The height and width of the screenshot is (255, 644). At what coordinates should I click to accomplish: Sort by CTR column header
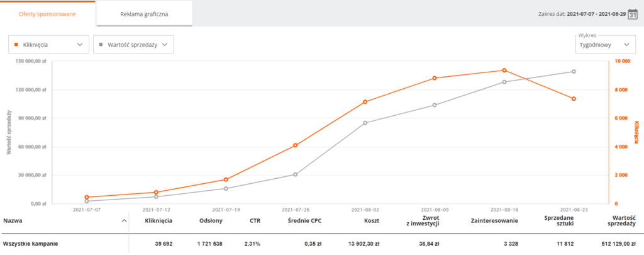tap(255, 220)
